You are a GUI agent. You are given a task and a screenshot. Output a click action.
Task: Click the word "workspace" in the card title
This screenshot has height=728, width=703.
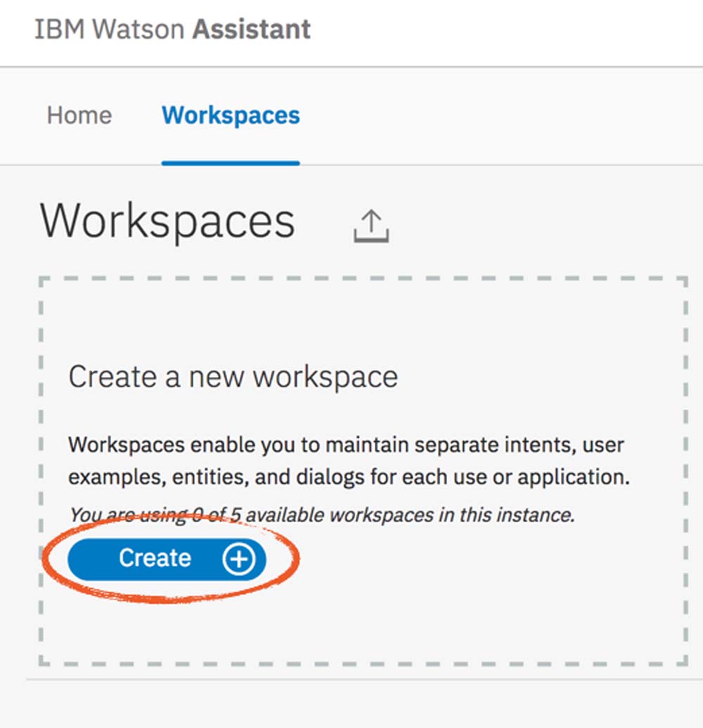pos(325,377)
